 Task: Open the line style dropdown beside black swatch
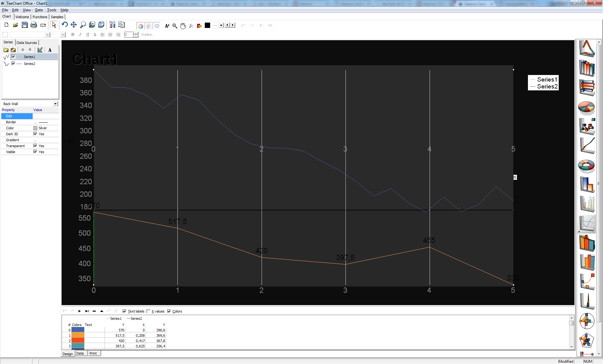[x=221, y=25]
